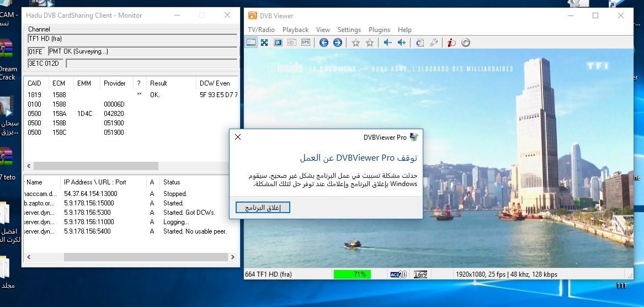Lower volume with speaker minus icon
The height and width of the screenshot is (307, 644).
[388, 43]
